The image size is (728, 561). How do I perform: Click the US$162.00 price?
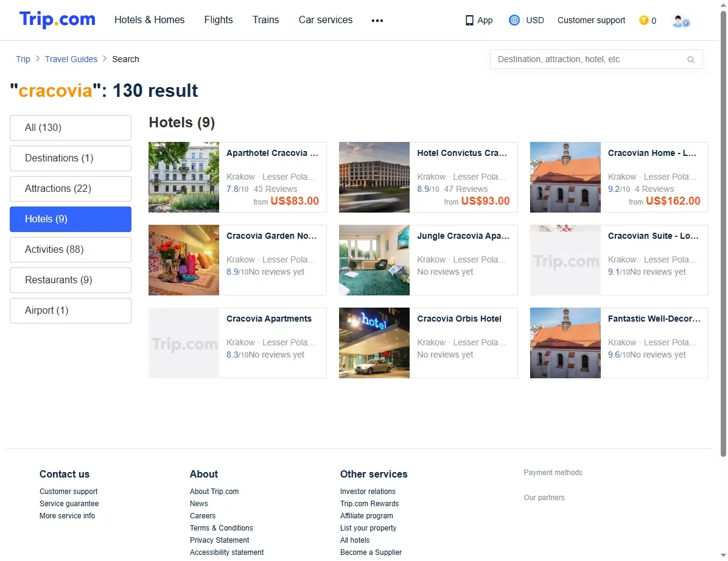click(x=673, y=201)
